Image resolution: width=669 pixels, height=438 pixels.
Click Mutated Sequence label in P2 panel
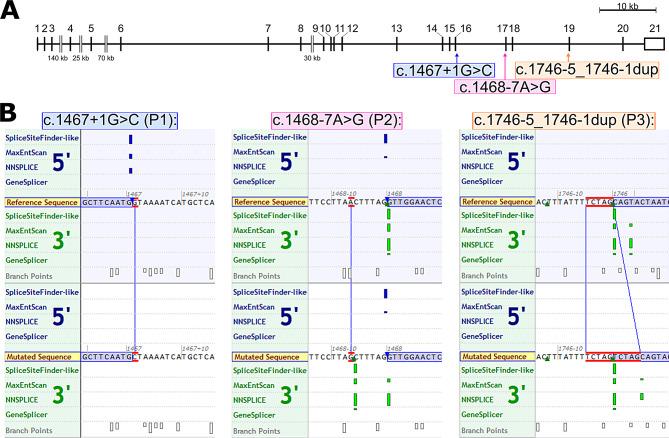point(267,355)
